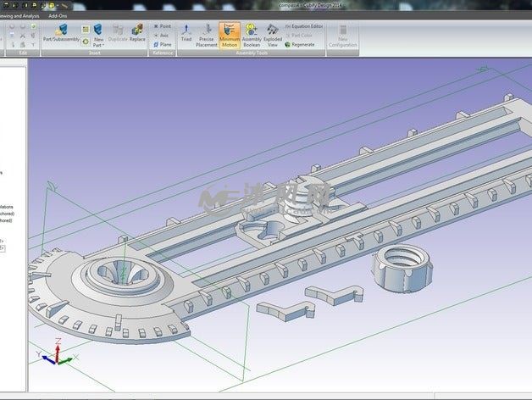This screenshot has height=400, width=532.
Task: Insert a reference Point
Action: (162, 26)
